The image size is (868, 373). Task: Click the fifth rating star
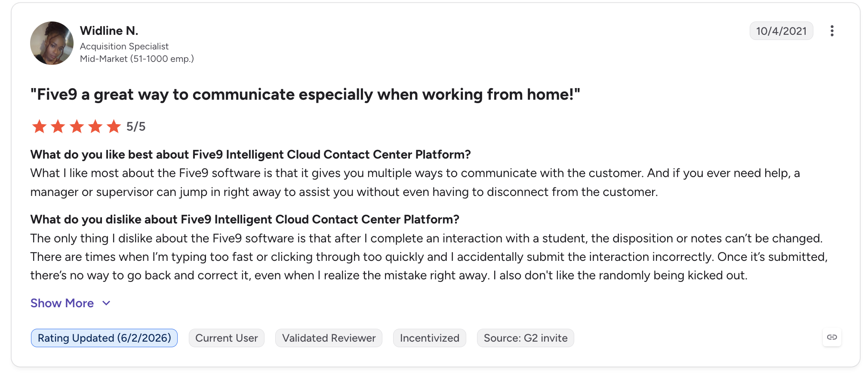114,127
